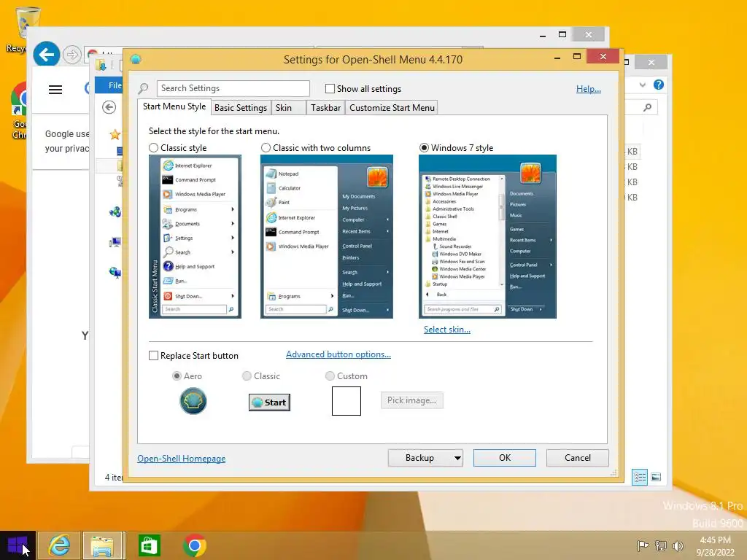Click the back arrow in File Explorer window
This screenshot has height=560, width=747.
click(x=109, y=107)
